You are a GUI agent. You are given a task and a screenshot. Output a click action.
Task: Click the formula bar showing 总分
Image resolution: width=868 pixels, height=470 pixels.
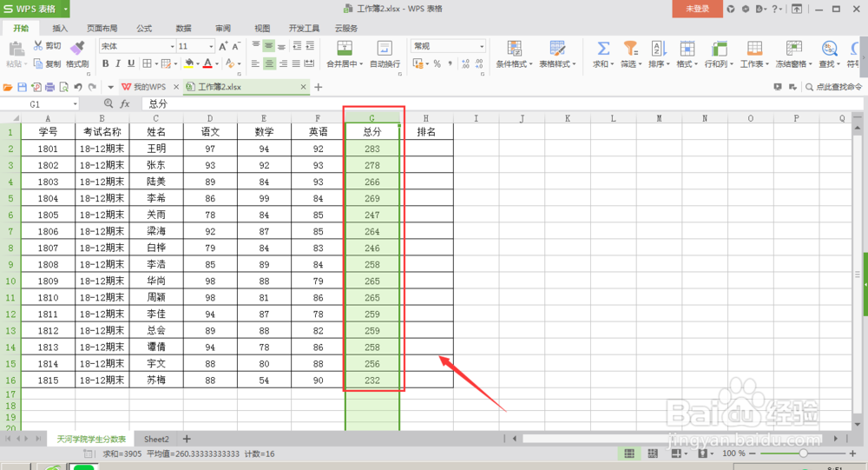click(x=503, y=103)
